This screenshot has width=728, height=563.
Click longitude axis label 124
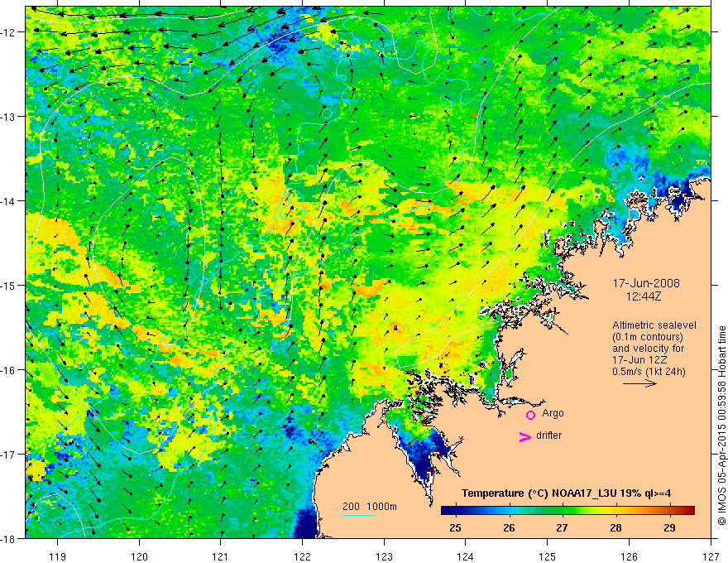click(466, 556)
